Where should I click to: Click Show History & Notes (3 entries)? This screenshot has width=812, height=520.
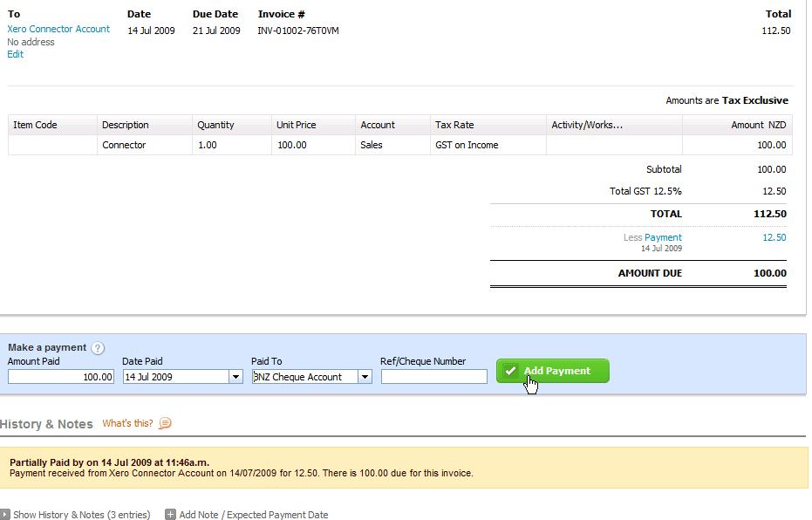(x=81, y=514)
